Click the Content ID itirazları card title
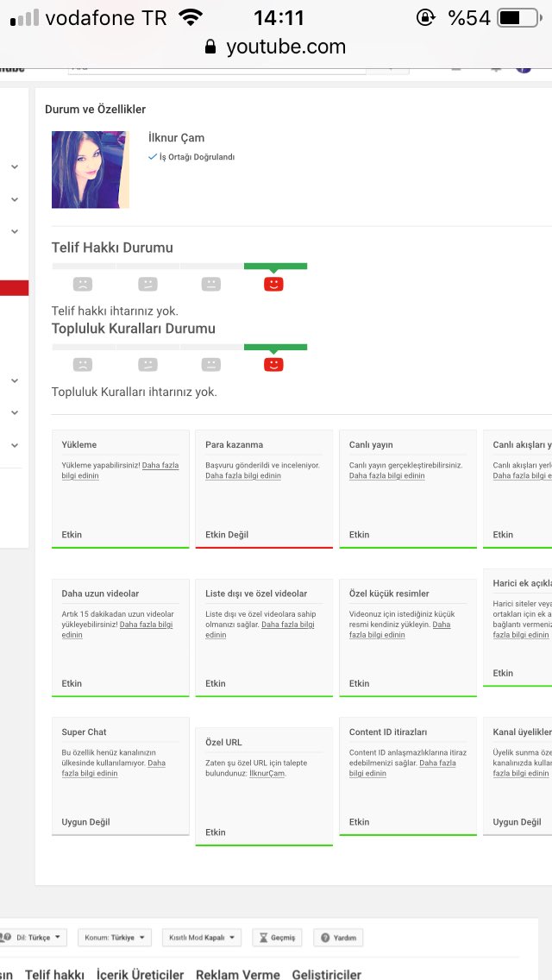Viewport: 552px width, 980px height. (388, 732)
